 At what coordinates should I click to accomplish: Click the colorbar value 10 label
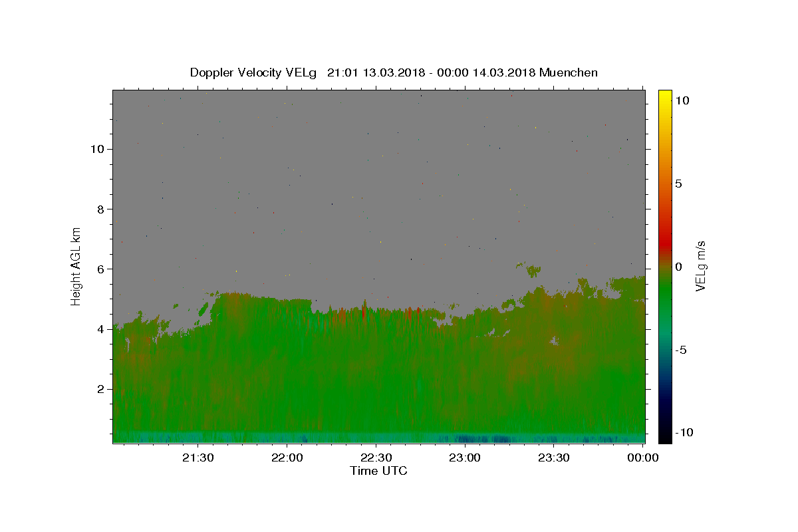(682, 100)
